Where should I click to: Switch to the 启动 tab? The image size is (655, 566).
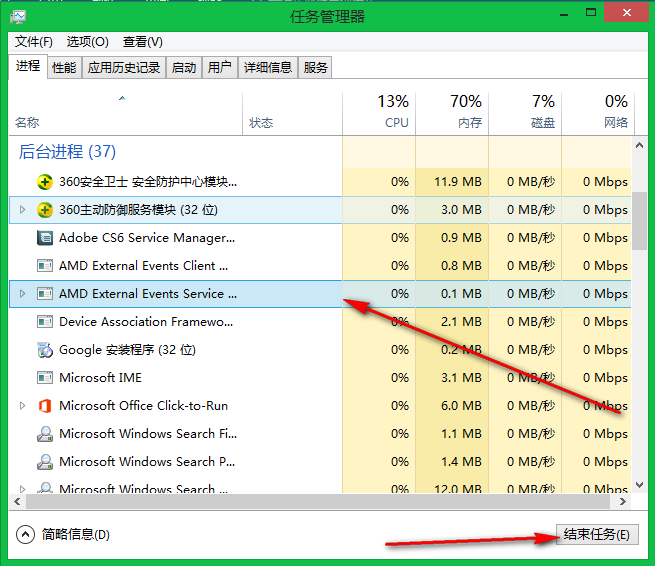click(184, 67)
